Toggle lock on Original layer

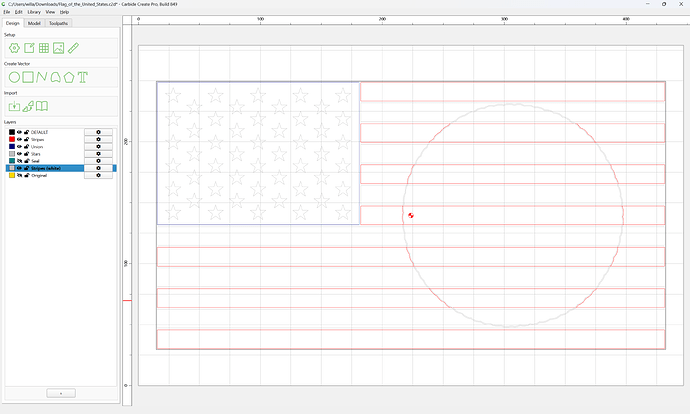pos(26,175)
